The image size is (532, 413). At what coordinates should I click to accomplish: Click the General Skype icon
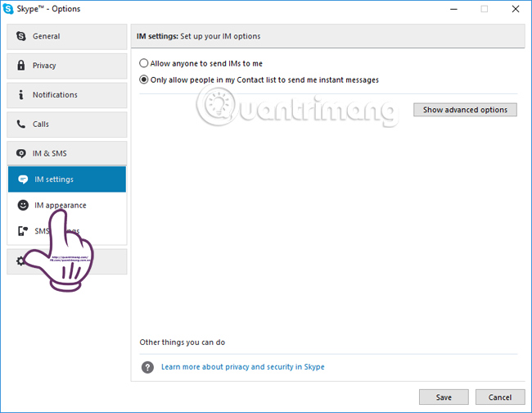coord(21,36)
